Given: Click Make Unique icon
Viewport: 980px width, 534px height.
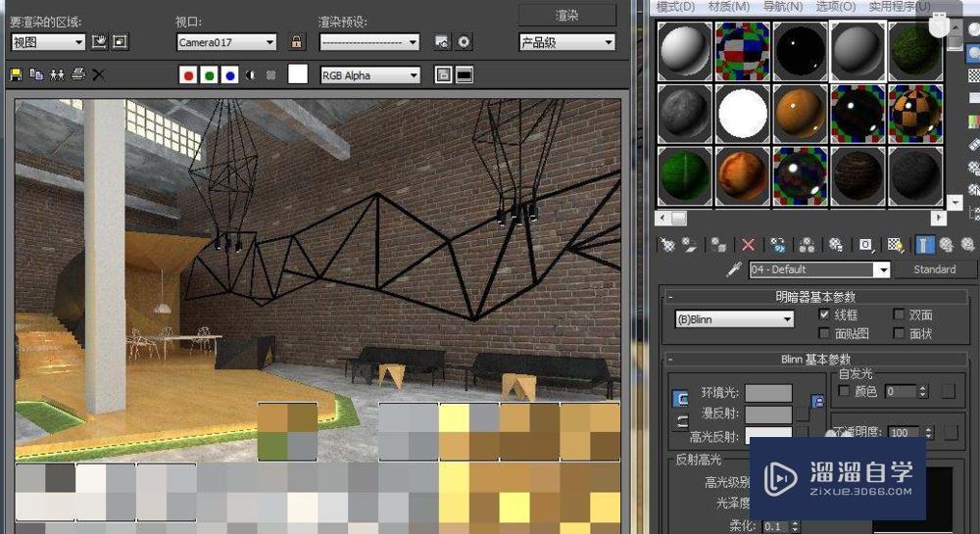Looking at the screenshot, I should click(x=807, y=245).
